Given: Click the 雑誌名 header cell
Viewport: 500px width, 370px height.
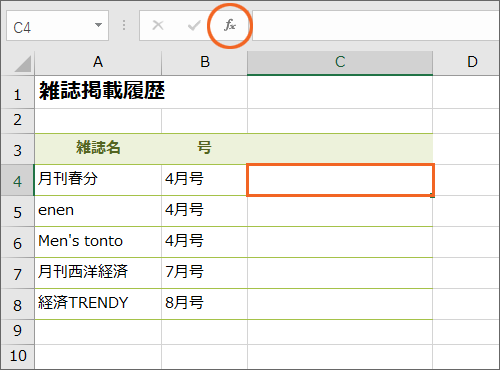Looking at the screenshot, I should pos(98,149).
